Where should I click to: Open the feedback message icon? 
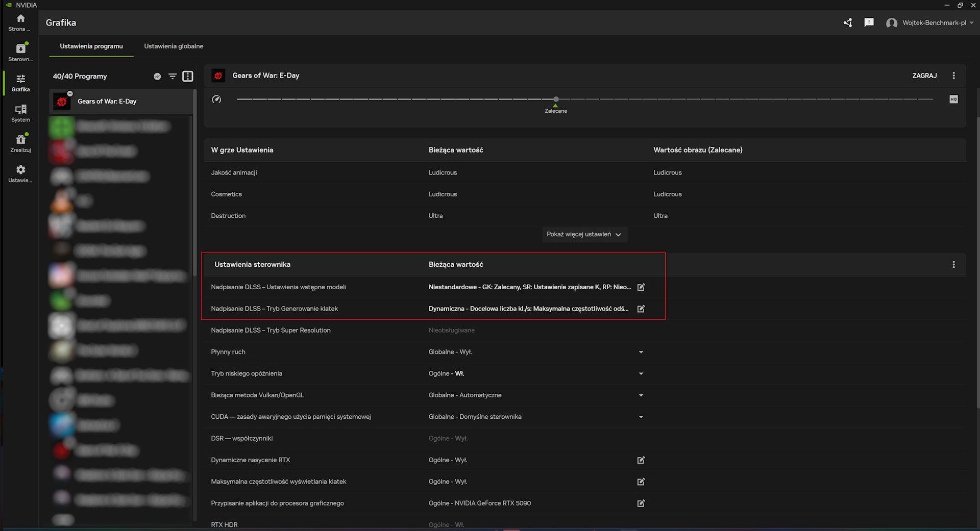click(x=869, y=22)
